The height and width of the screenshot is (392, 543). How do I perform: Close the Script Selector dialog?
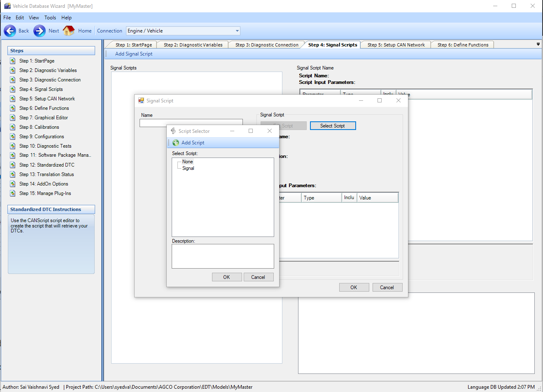[270, 131]
